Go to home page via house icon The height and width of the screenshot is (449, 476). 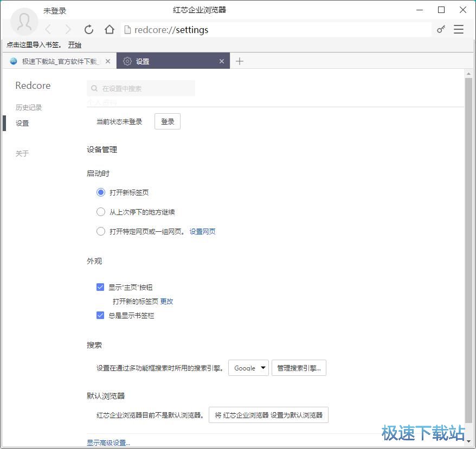110,30
